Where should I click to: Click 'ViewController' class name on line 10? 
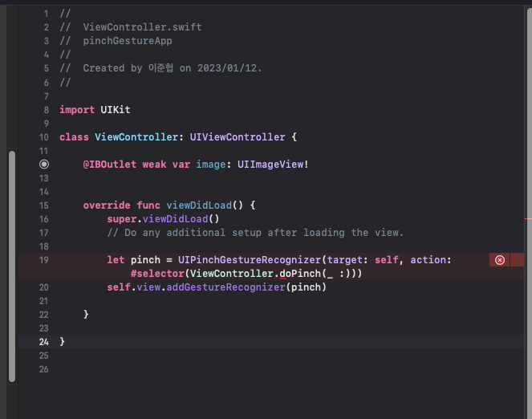tap(136, 137)
